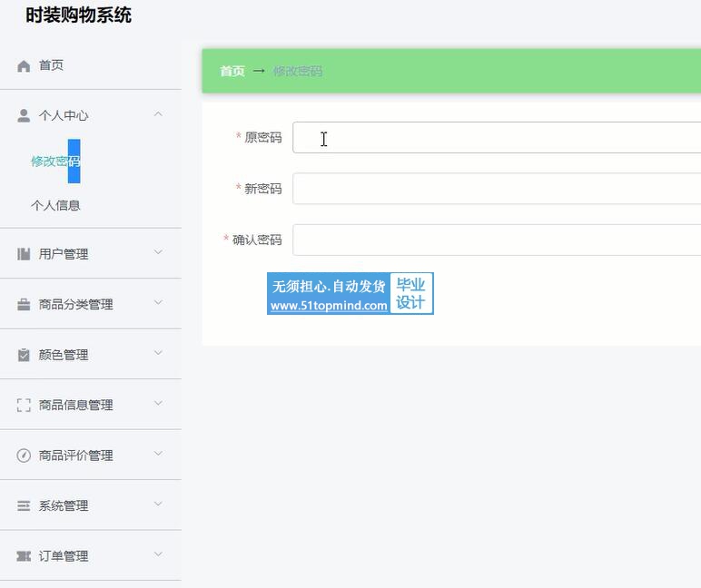Focus the 确认密码 input field
The image size is (701, 588).
click(x=496, y=240)
